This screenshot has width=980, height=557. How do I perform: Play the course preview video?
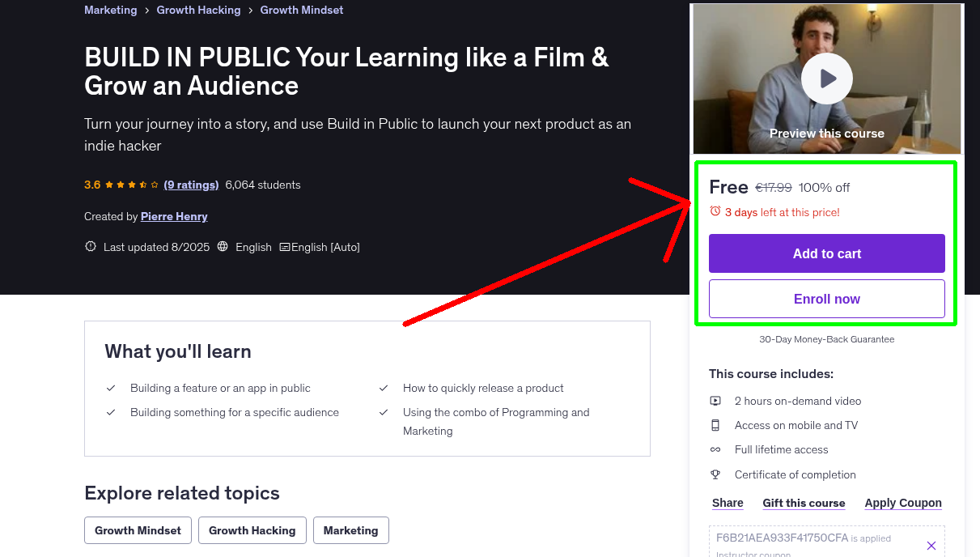(826, 78)
